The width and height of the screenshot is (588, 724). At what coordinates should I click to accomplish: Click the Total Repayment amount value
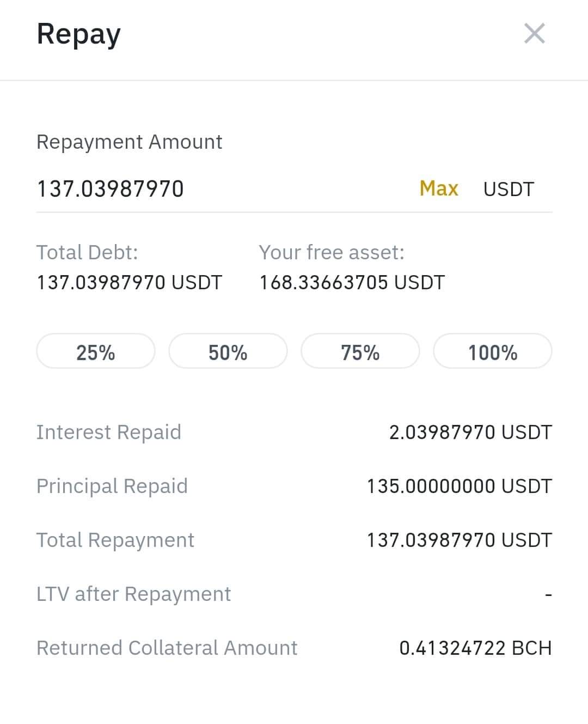(460, 540)
